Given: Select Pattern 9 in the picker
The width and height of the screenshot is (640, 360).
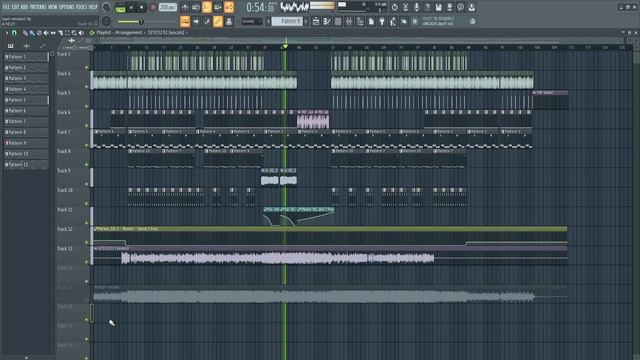Looking at the screenshot, I should click(26, 143).
